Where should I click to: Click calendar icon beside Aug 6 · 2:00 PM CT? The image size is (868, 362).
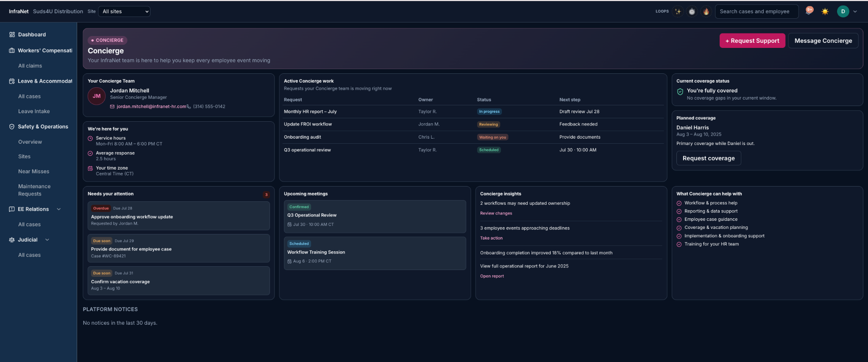289,261
